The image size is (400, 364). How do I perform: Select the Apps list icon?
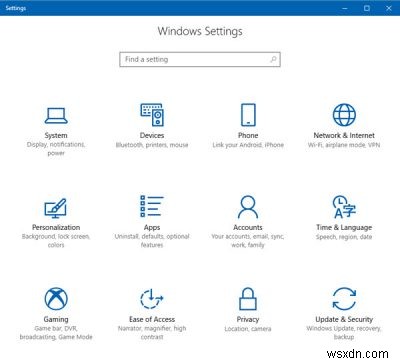pos(152,206)
